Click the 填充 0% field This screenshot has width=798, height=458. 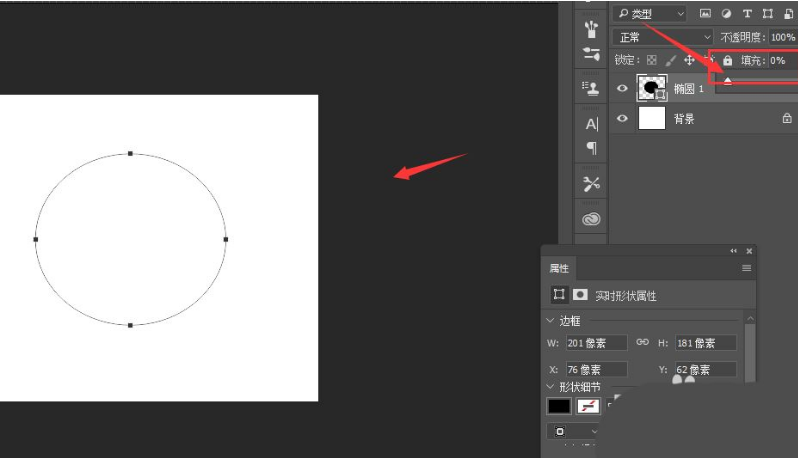783,61
